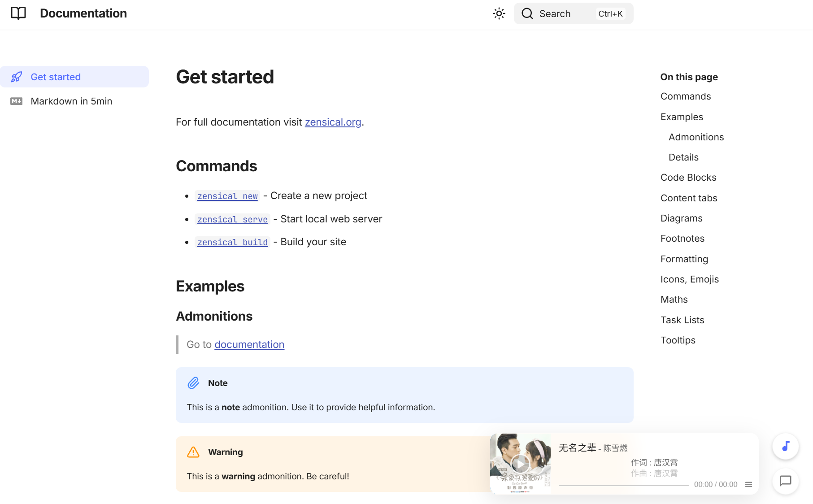Click the zensical serve command link
Image resolution: width=813 pixels, height=504 pixels.
232,219
